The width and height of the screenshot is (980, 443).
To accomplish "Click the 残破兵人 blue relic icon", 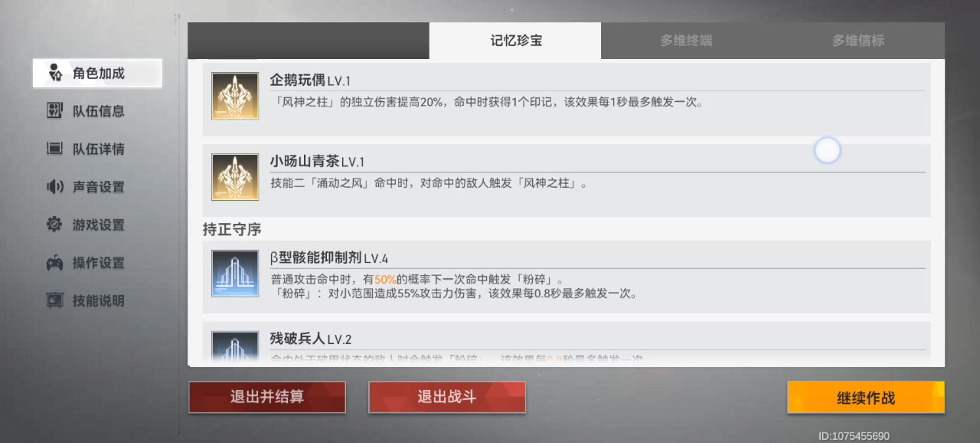I will coord(235,346).
